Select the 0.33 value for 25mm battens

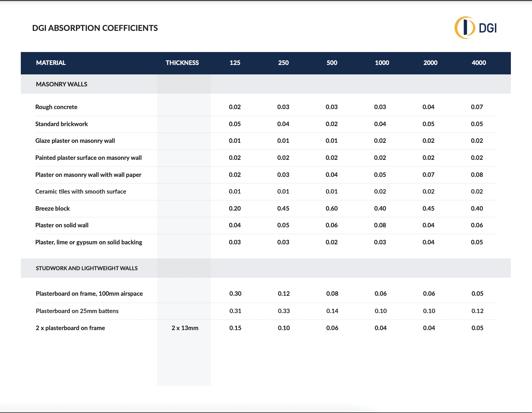pos(284,311)
